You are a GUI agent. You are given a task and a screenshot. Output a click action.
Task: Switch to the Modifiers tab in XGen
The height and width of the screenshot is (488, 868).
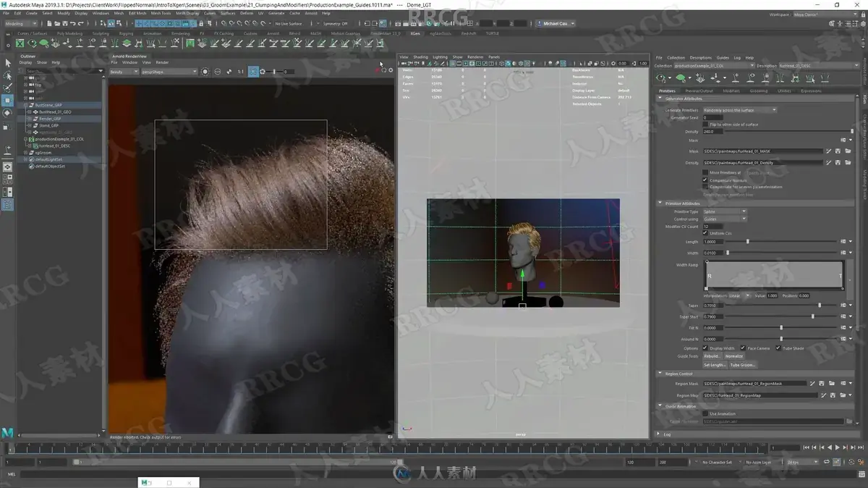[x=731, y=91]
